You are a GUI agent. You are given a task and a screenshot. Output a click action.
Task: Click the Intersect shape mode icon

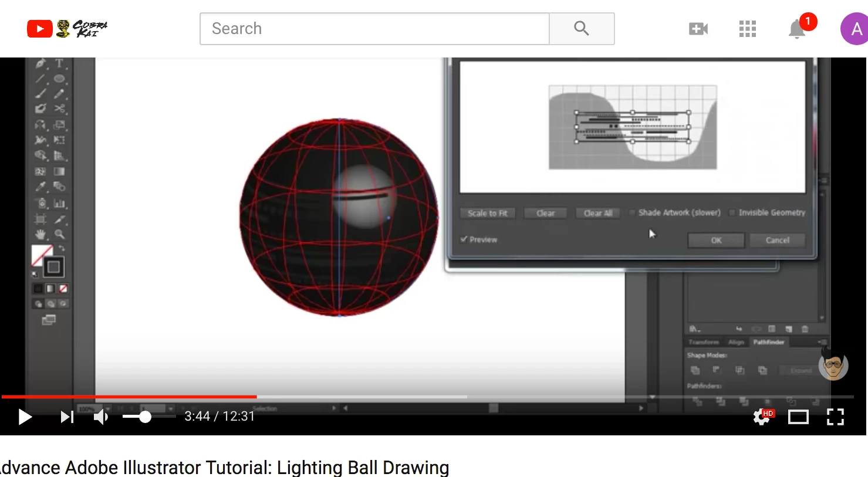pos(740,370)
